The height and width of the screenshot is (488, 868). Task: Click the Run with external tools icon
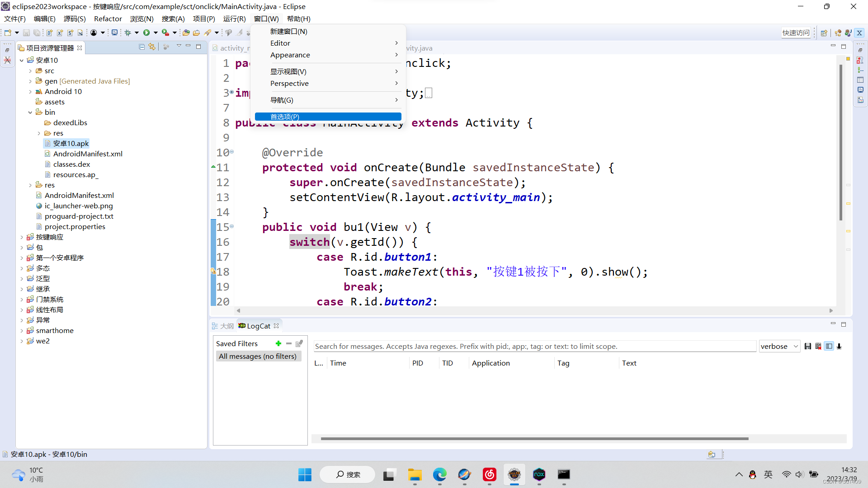(x=165, y=33)
